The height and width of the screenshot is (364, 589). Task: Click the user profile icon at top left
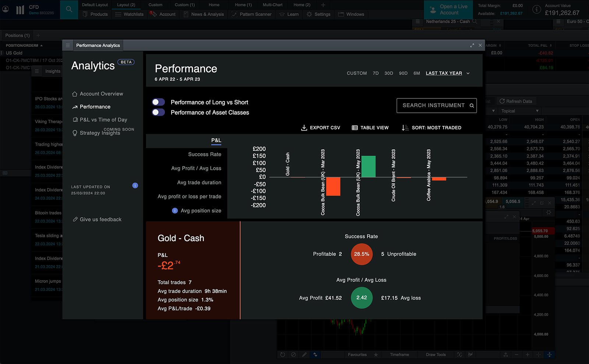pos(6,10)
